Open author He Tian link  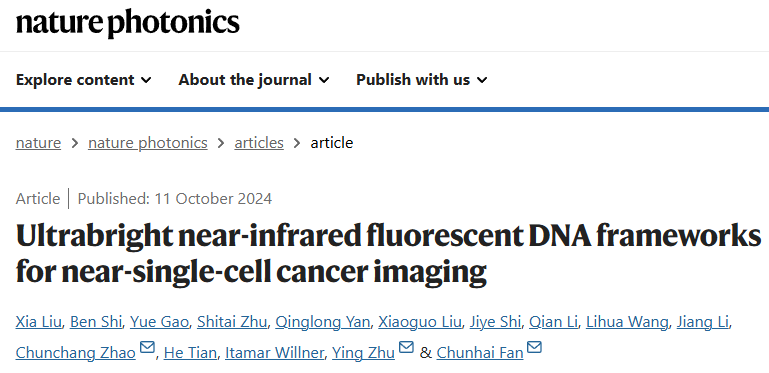pos(190,352)
